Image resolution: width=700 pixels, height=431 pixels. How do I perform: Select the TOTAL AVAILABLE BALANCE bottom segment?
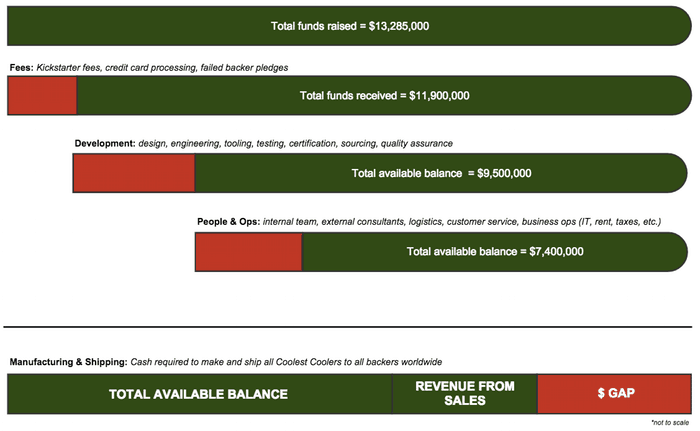(198, 394)
